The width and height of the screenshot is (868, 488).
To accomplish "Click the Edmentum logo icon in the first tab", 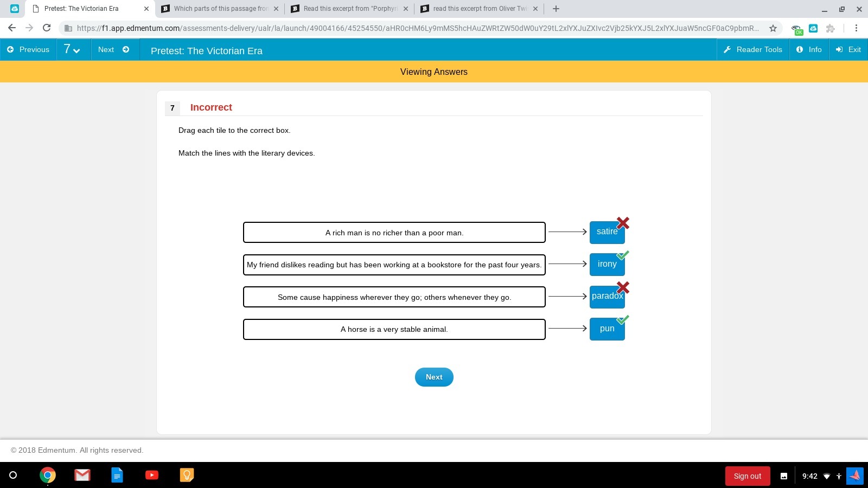I will click(15, 9).
